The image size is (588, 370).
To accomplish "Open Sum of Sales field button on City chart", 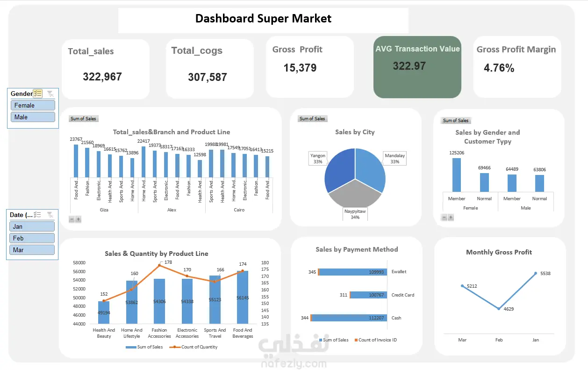I will pos(312,119).
